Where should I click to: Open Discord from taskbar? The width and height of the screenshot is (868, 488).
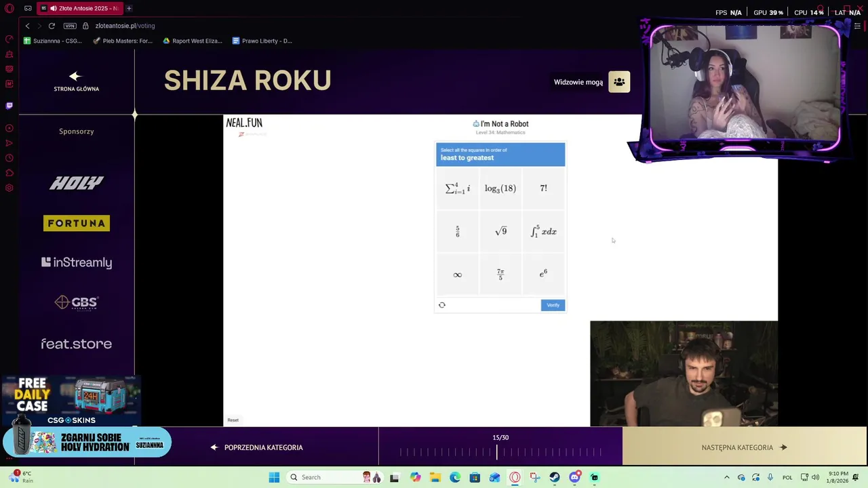[x=575, y=477]
